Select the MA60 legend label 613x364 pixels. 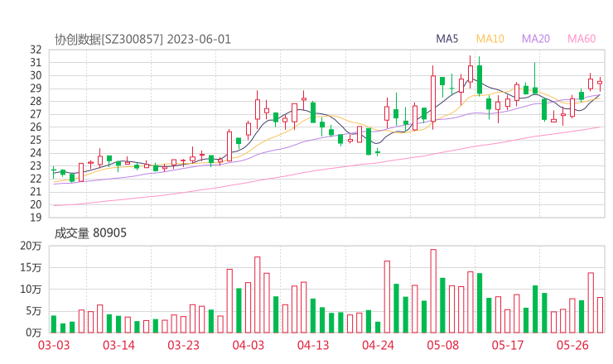[x=582, y=39]
